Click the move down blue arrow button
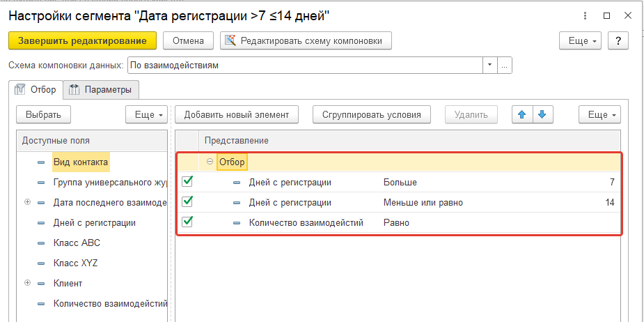 [542, 114]
